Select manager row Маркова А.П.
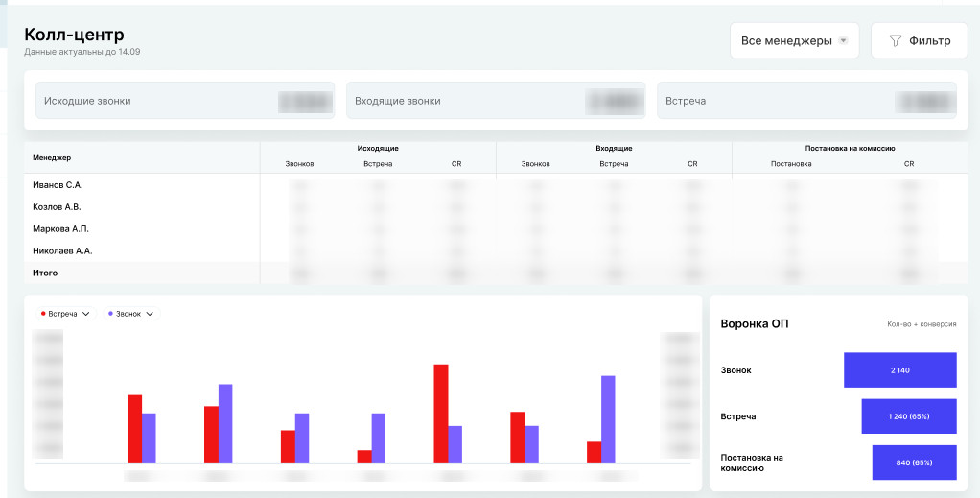The height and width of the screenshot is (498, 980). tap(489, 229)
